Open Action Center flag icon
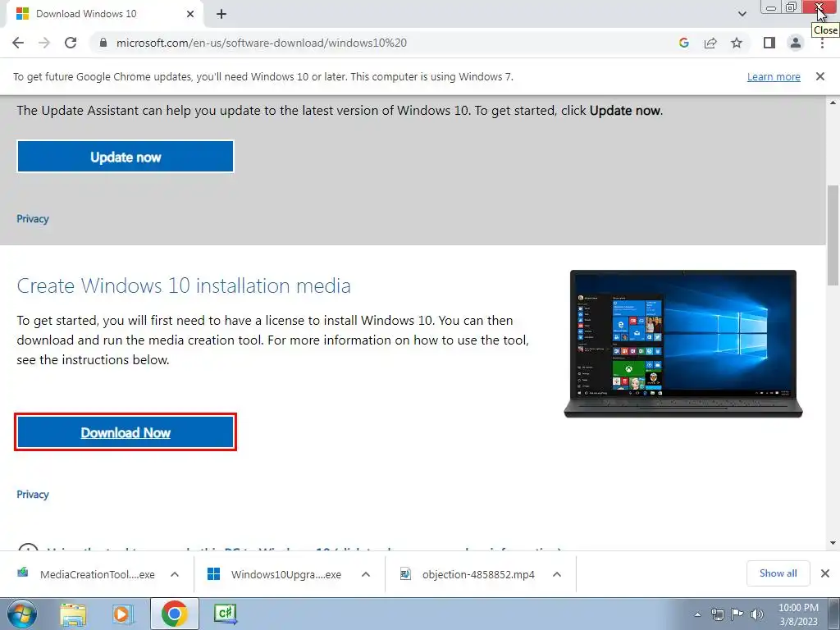This screenshot has width=840, height=630. pyautogui.click(x=737, y=614)
